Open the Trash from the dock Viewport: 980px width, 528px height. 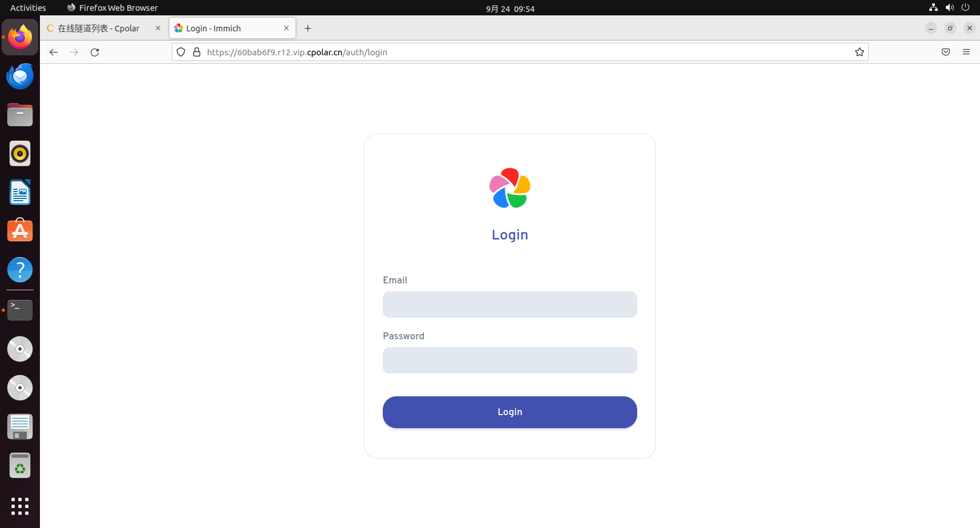pyautogui.click(x=20, y=465)
